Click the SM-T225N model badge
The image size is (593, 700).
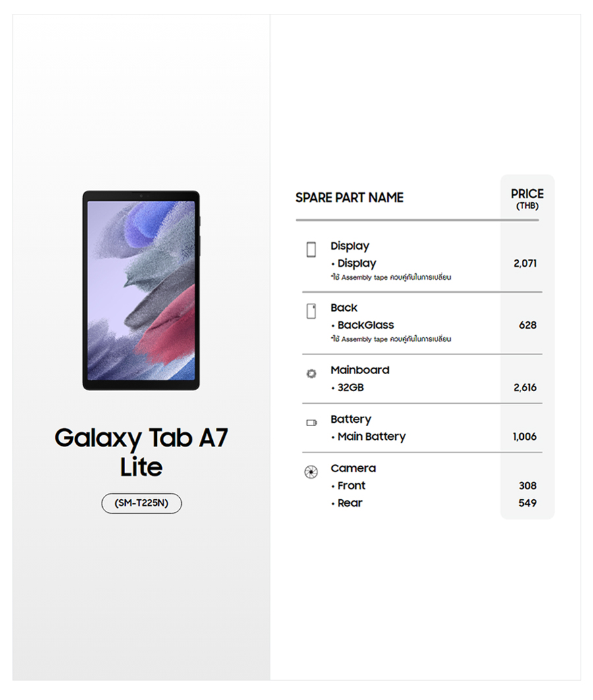[x=141, y=503]
